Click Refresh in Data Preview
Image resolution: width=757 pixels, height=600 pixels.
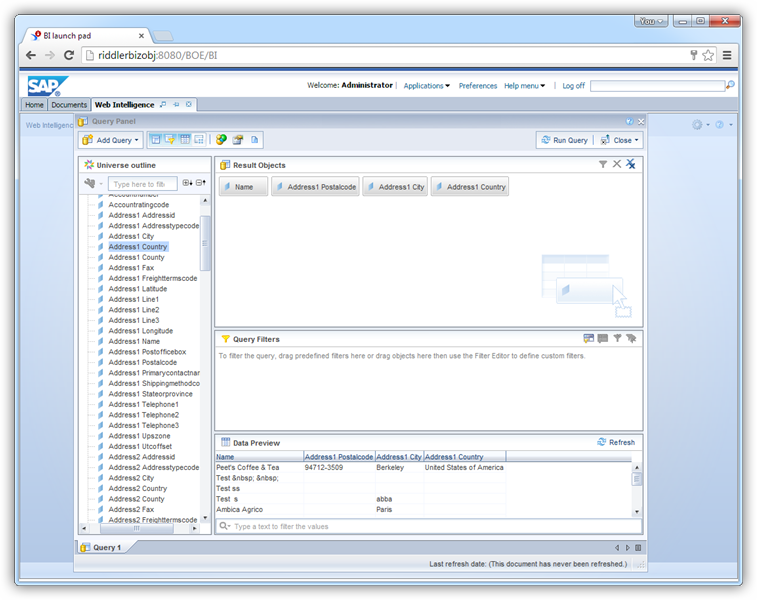616,442
